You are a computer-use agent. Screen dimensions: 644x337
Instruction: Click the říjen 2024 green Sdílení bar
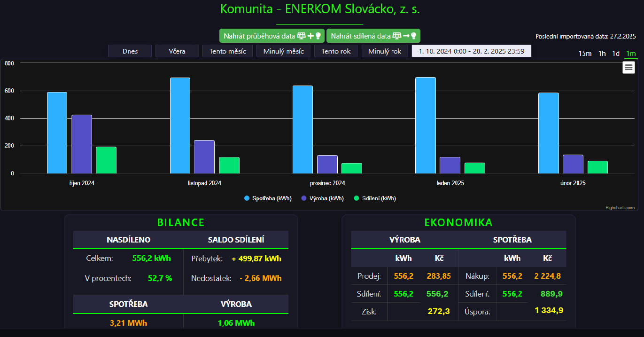(106, 160)
